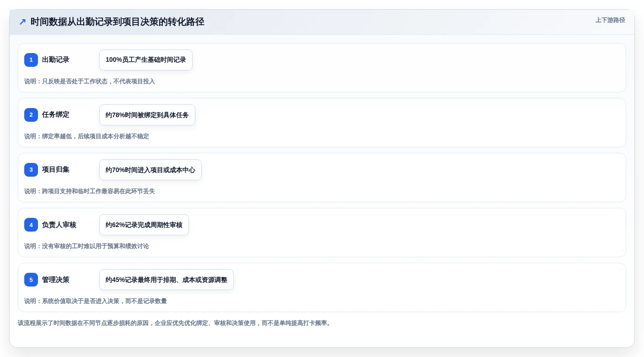Click the 约62%记录完成周期性审核 pill
The image size is (644, 357).
tap(144, 225)
